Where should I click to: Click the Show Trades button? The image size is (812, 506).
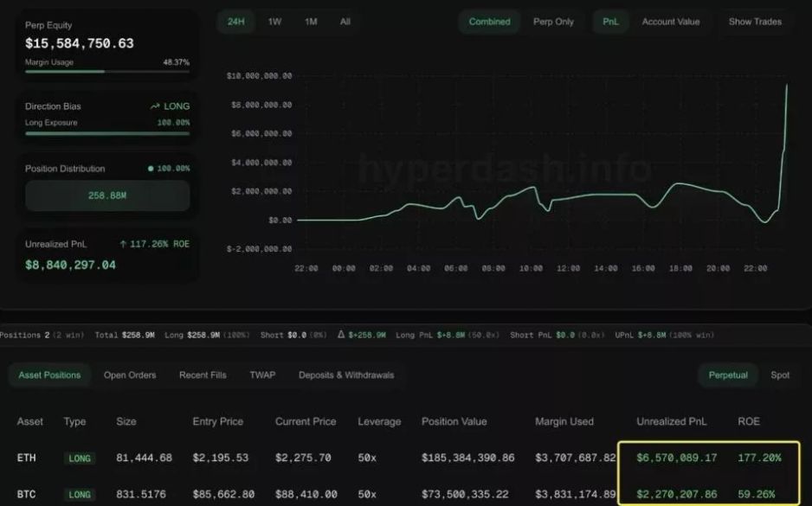(x=755, y=22)
